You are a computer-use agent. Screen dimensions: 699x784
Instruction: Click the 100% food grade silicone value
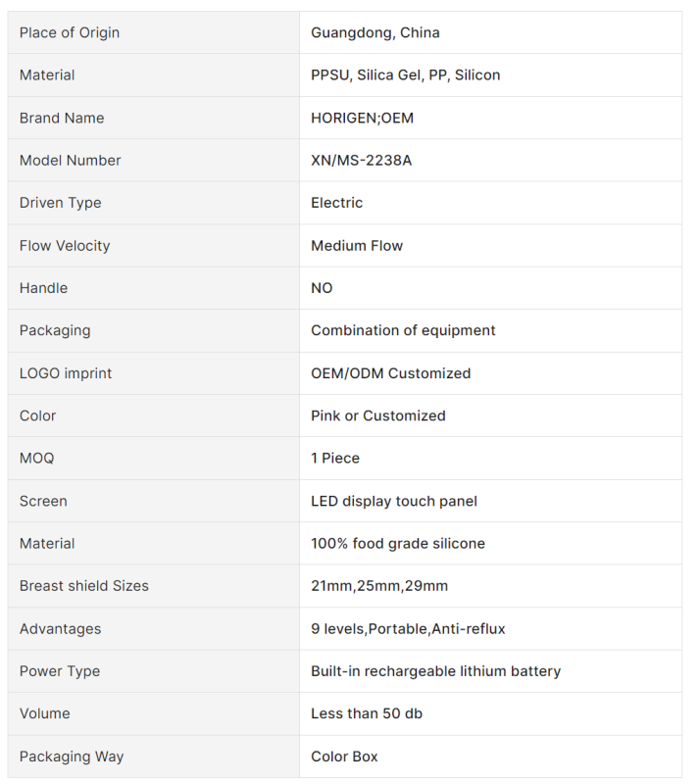pyautogui.click(x=398, y=544)
